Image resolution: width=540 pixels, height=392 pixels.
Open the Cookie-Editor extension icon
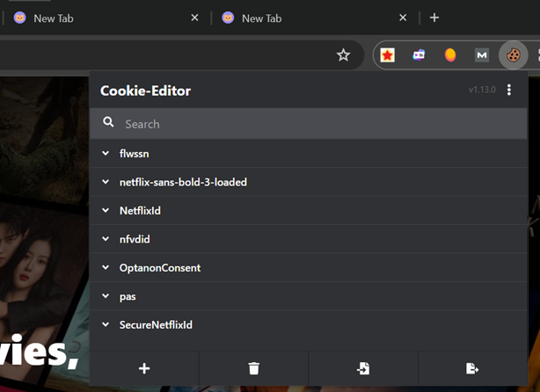[x=513, y=55]
